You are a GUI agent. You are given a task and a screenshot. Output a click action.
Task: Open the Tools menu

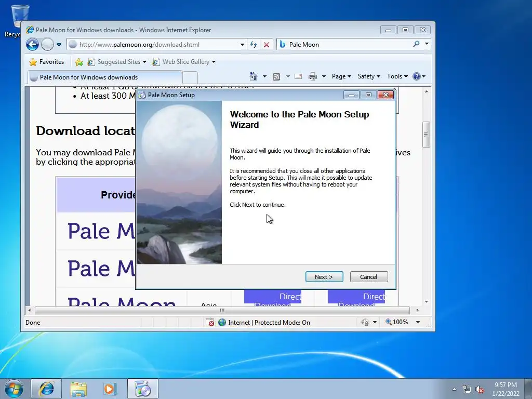[397, 76]
